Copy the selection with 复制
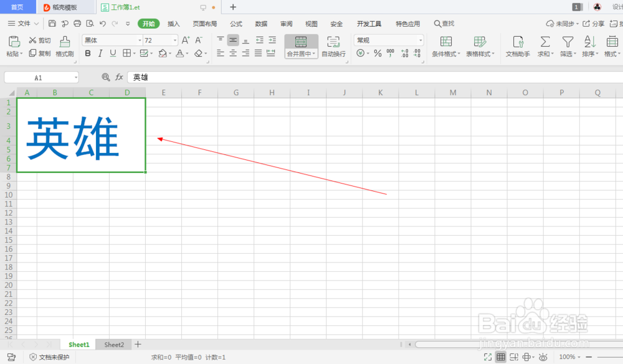This screenshot has height=364, width=623. click(39, 53)
